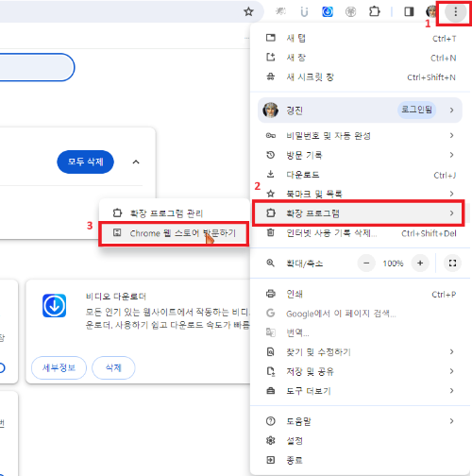
Task: Select translate (번역) menu entry
Action: (361, 332)
